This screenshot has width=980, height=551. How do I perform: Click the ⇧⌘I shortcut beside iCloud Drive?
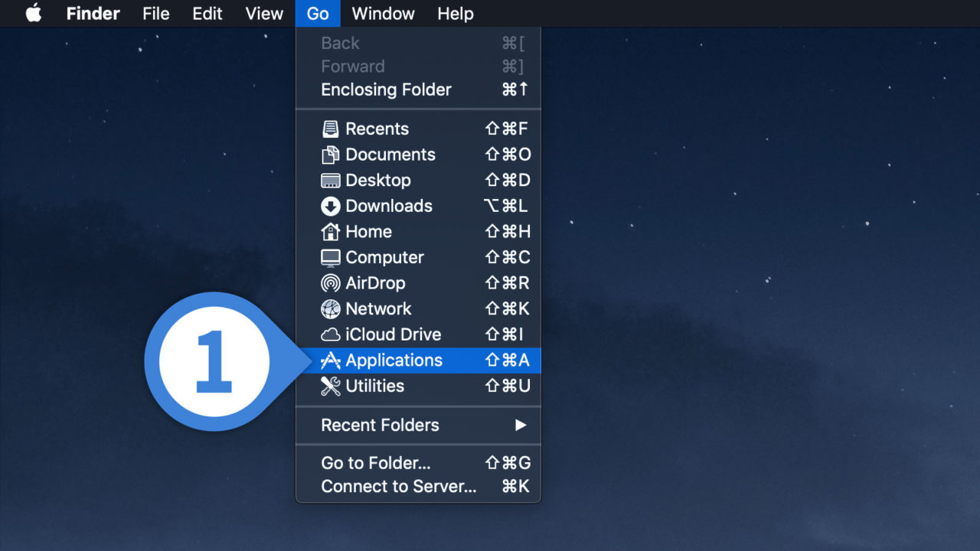pos(505,334)
